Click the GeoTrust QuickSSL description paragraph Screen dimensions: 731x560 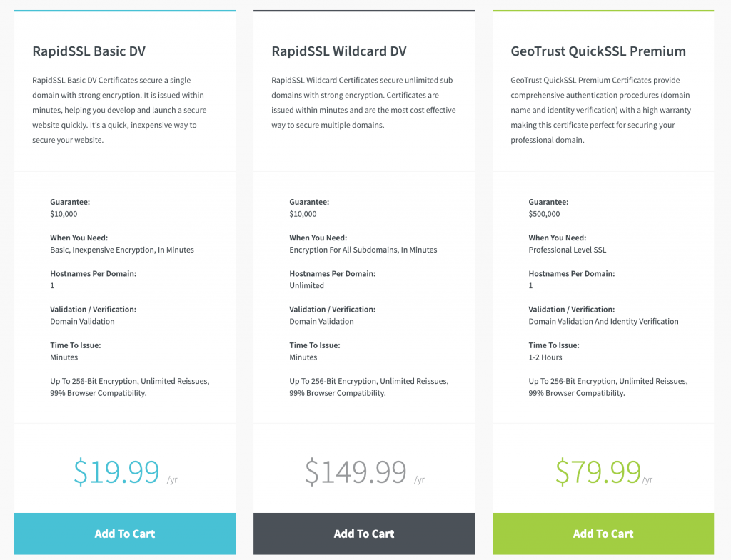(600, 110)
